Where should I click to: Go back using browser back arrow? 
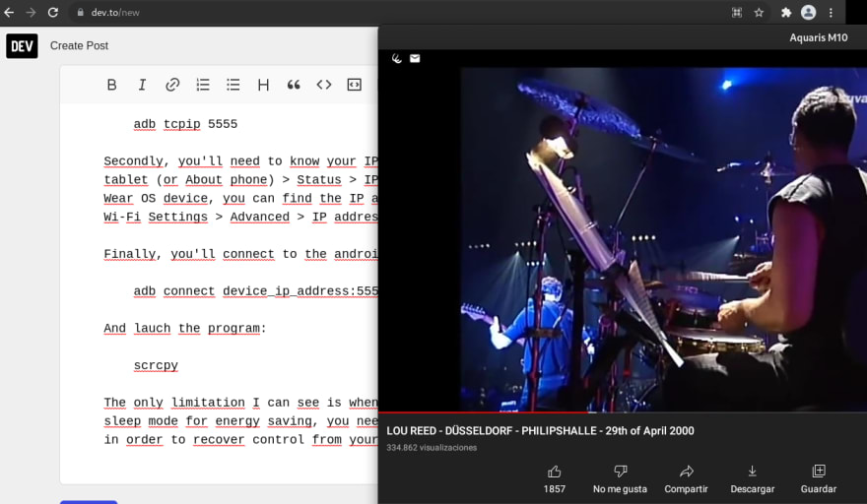tap(9, 12)
